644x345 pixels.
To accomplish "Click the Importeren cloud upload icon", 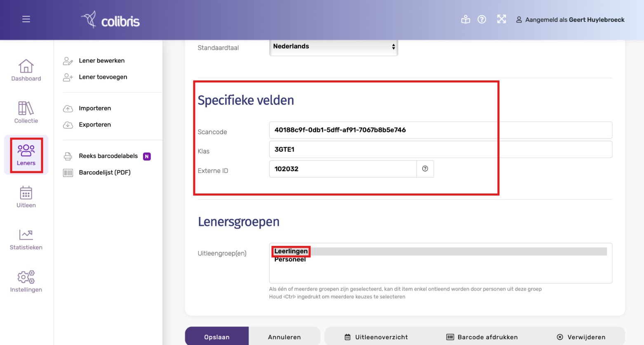I will tap(68, 109).
